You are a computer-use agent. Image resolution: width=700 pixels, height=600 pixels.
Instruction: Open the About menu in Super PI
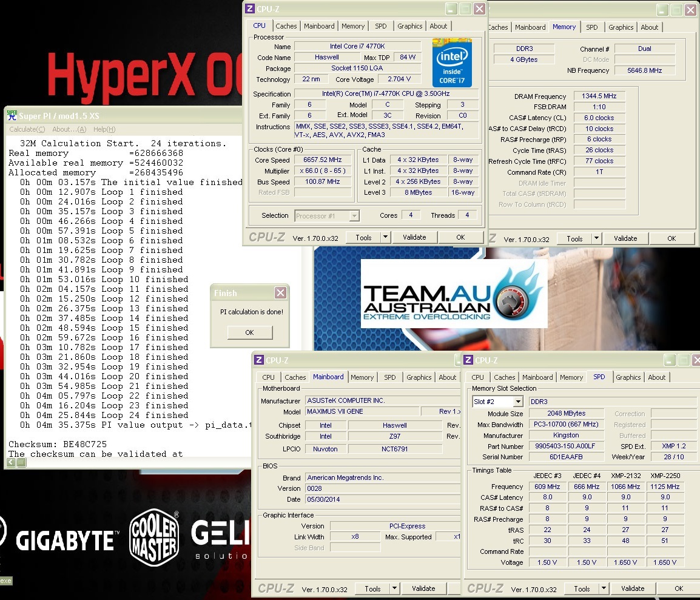click(x=69, y=129)
